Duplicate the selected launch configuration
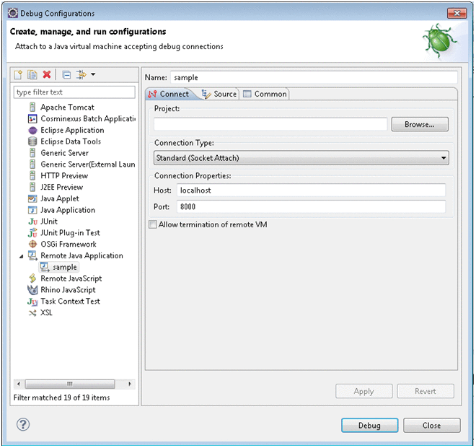The width and height of the screenshot is (476, 448). pyautogui.click(x=32, y=75)
